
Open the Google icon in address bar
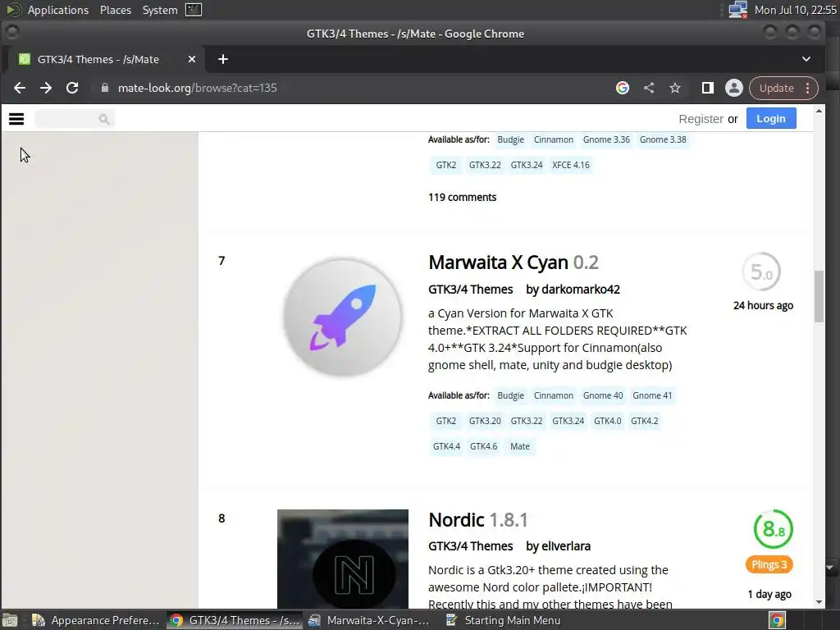pyautogui.click(x=623, y=88)
